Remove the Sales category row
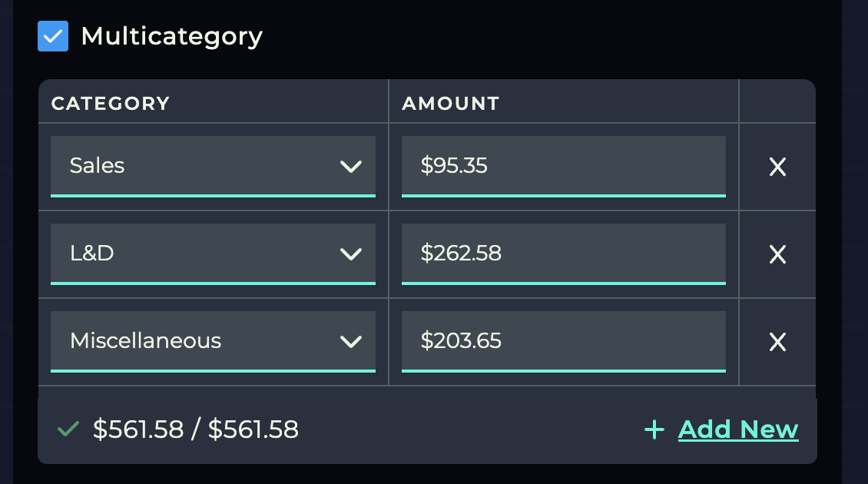 pos(777,167)
